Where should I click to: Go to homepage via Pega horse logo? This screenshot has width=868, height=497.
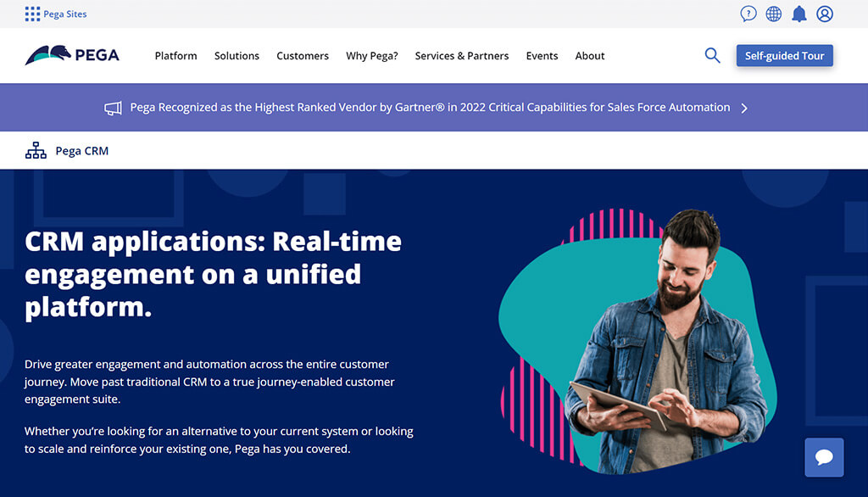tap(72, 55)
